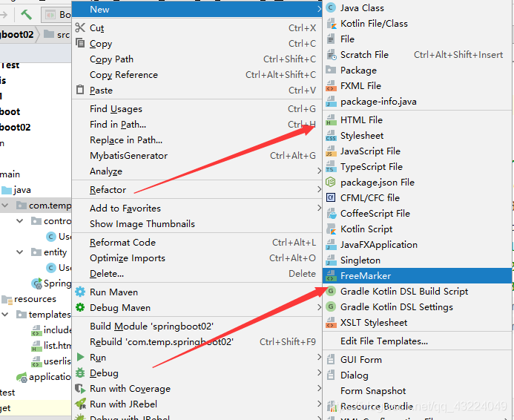Collapse the com.temp package tree node
The height and width of the screenshot is (420, 514).
pos(5,206)
